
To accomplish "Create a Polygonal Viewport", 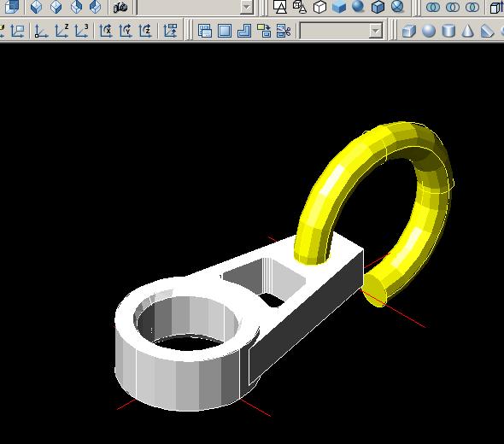I will 244,31.
